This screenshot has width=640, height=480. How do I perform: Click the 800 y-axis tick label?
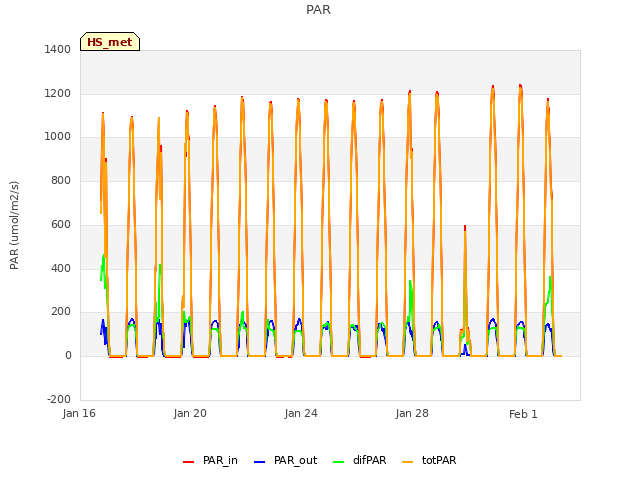pyautogui.click(x=61, y=180)
